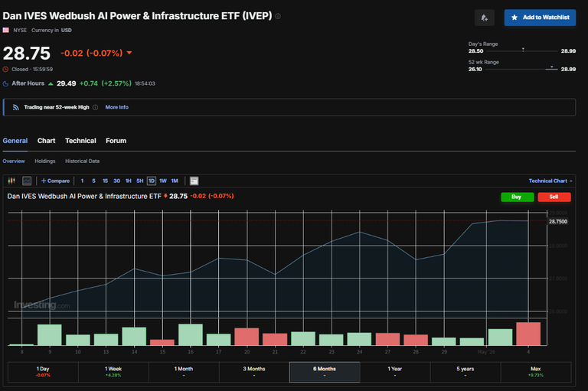Open the Technical Chart link
The image size is (588, 391).
point(550,181)
